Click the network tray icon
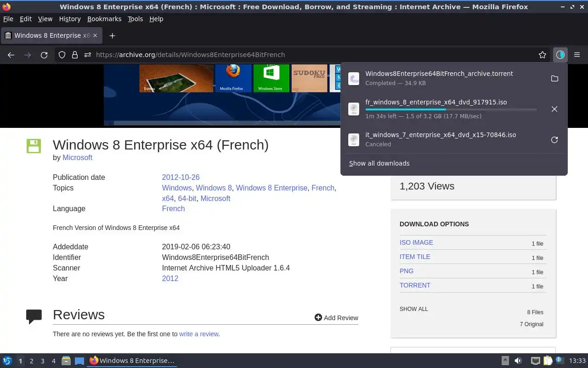Viewport: 588px width, 368px height. point(535,361)
